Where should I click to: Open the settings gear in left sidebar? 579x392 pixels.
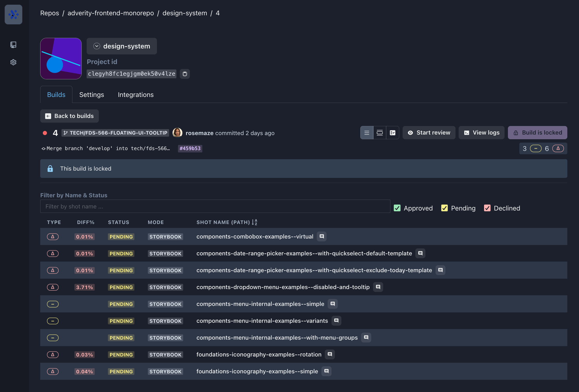coord(13,62)
